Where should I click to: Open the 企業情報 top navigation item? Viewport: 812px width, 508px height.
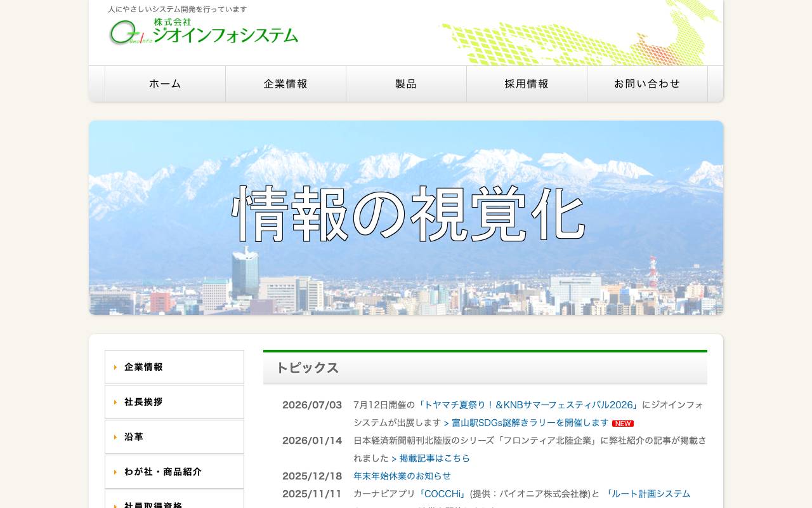click(285, 84)
